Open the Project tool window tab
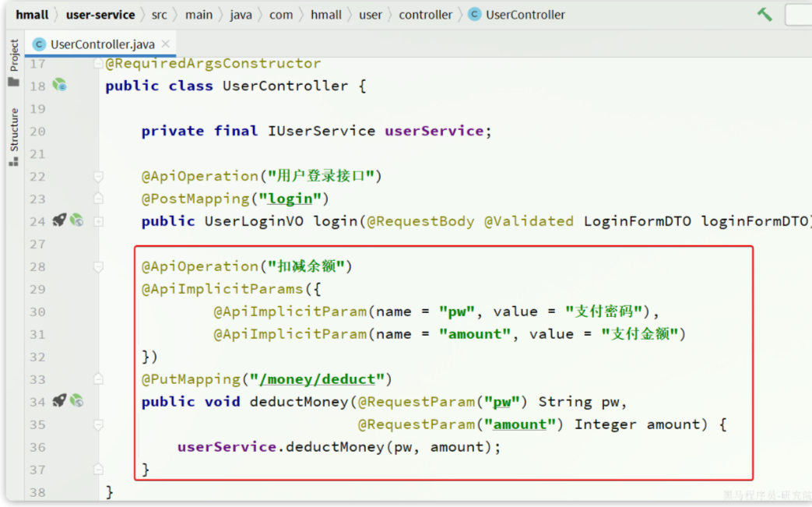This screenshot has width=812, height=507. pyautogui.click(x=13, y=56)
